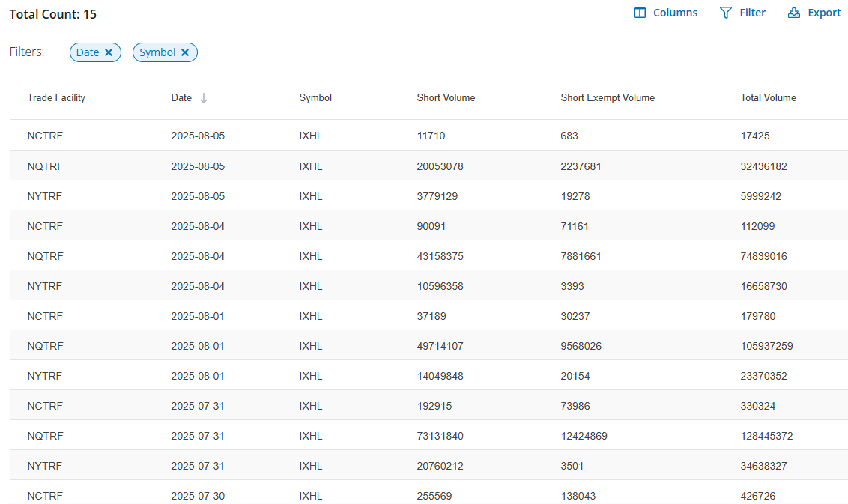Click Total Count: 15 label
848x504 pixels.
[53, 14]
